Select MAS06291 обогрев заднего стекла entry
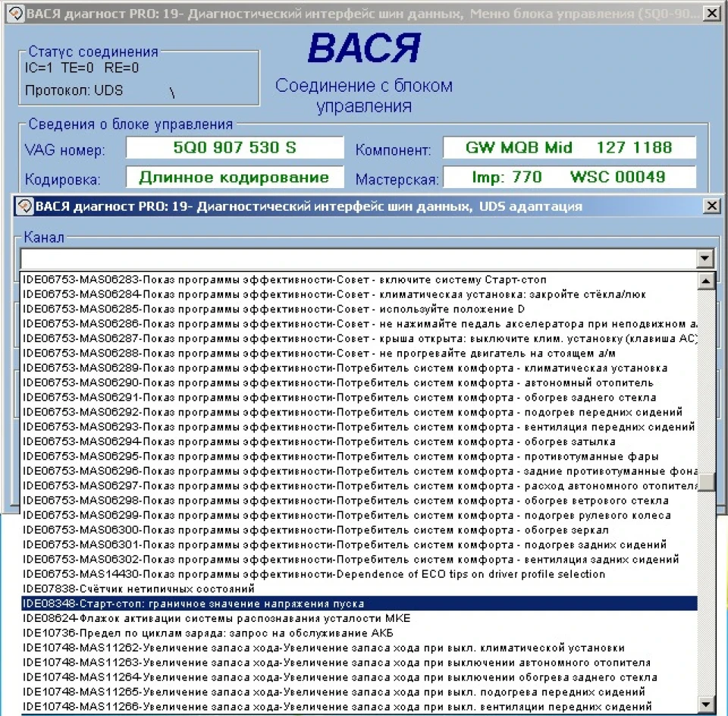Viewport: 728px width, 716px height. coord(359,397)
